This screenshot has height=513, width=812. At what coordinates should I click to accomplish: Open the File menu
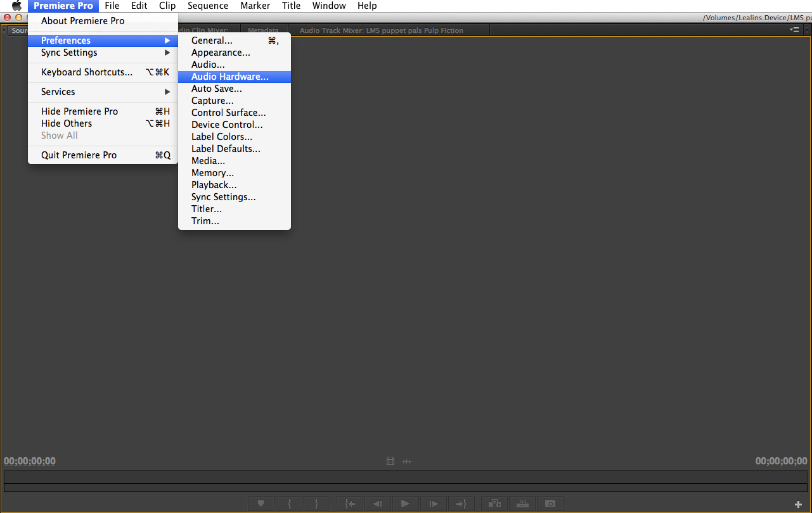112,6
